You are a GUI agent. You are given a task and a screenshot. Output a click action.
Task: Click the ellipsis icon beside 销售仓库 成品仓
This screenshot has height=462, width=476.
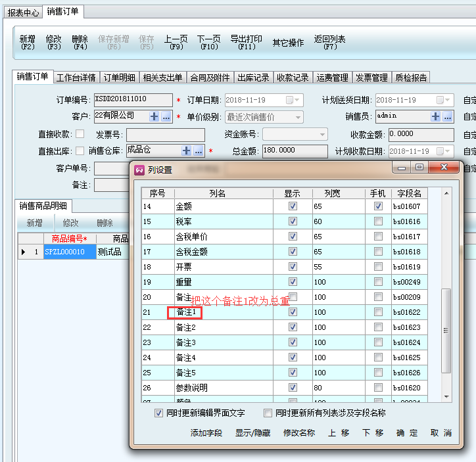click(x=199, y=151)
